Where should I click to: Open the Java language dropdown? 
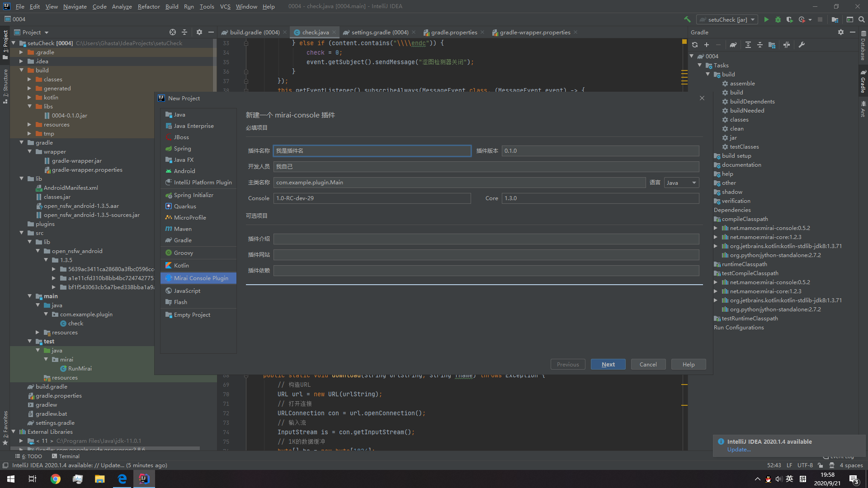[x=681, y=183]
